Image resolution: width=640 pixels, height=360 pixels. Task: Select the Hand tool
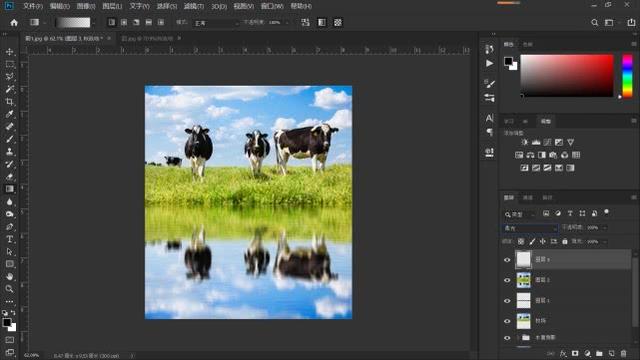9,276
